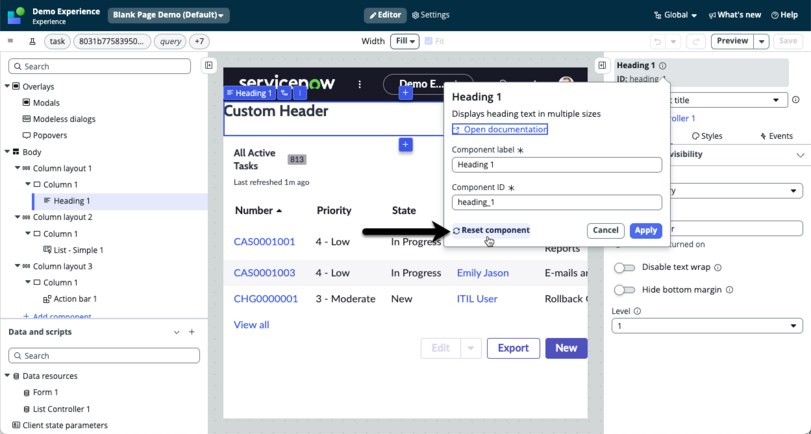
Task: Click the info icon beside Hide bottom margin
Action: point(729,290)
